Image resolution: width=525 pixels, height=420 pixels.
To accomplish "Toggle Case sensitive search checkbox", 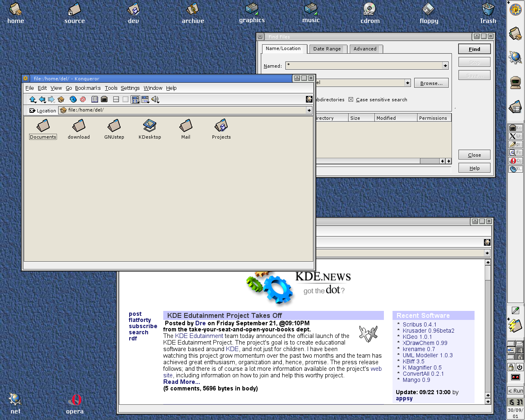I will point(351,100).
